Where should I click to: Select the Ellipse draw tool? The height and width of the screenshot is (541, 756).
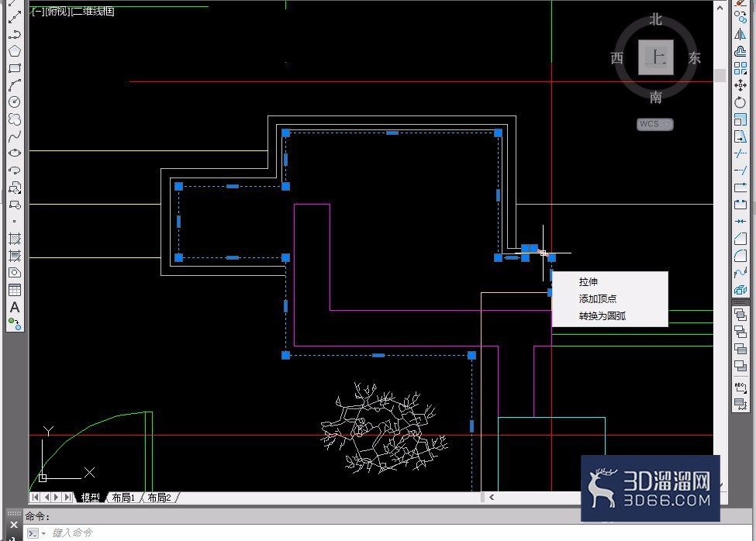pos(15,153)
